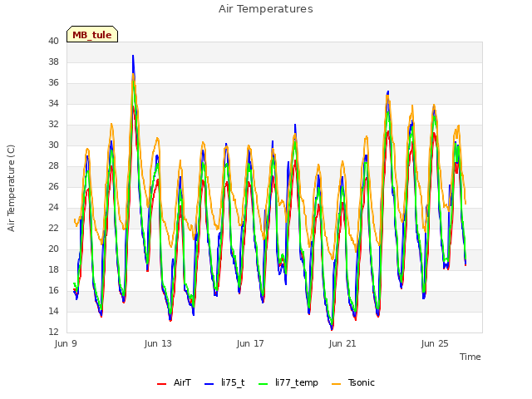Click the Time x-axis title
This screenshot has height=399, width=532.
pyautogui.click(x=470, y=357)
